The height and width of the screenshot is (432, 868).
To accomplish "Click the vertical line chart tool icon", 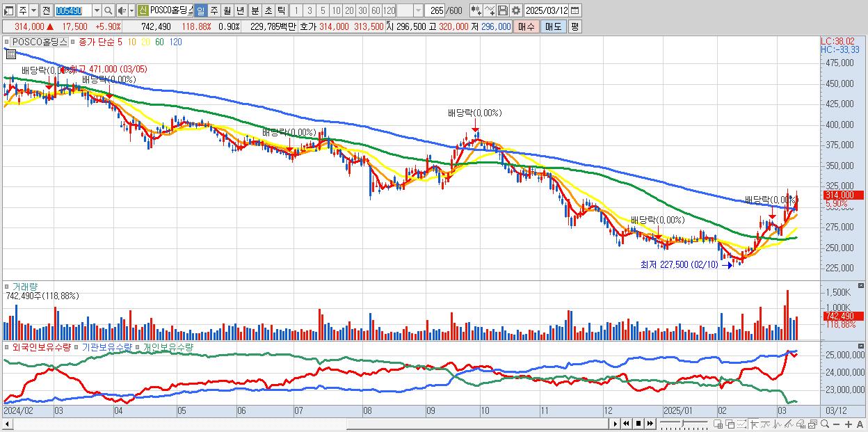I will [778, 424].
